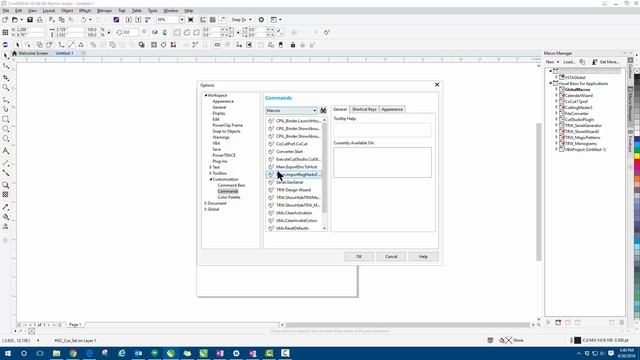This screenshot has height=360, width=640.
Task: Click the New document icon in the toolbar
Action: pyautogui.click(x=5, y=20)
